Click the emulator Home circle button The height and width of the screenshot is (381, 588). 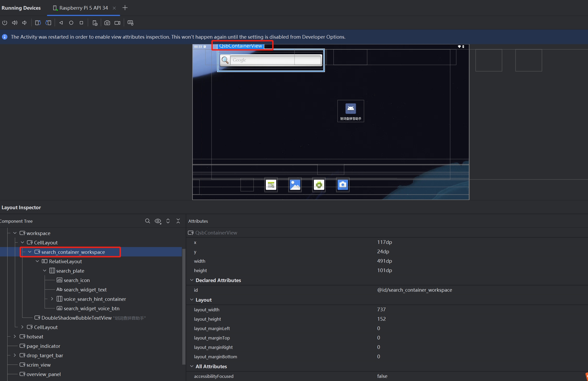click(71, 23)
